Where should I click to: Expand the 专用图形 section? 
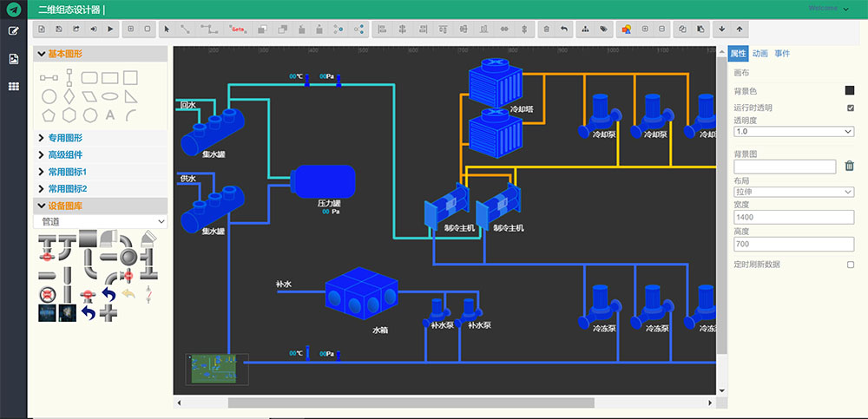point(100,138)
